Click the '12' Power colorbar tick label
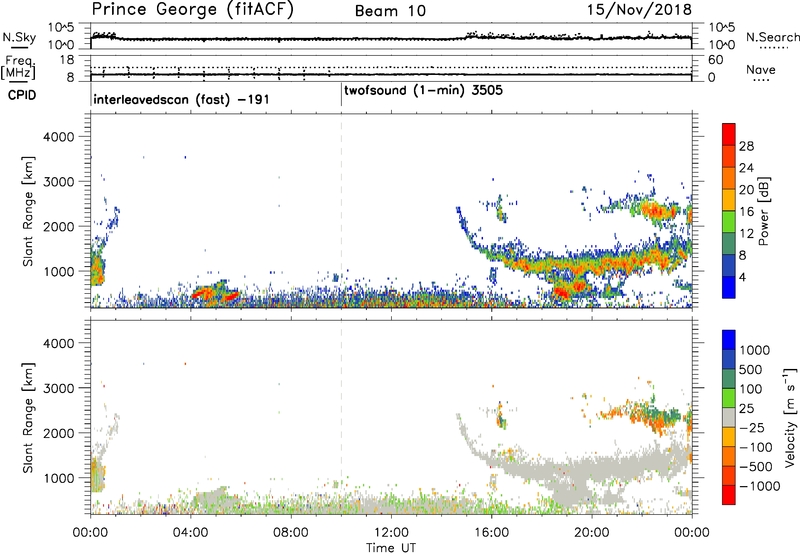The width and height of the screenshot is (800, 554). 746,234
